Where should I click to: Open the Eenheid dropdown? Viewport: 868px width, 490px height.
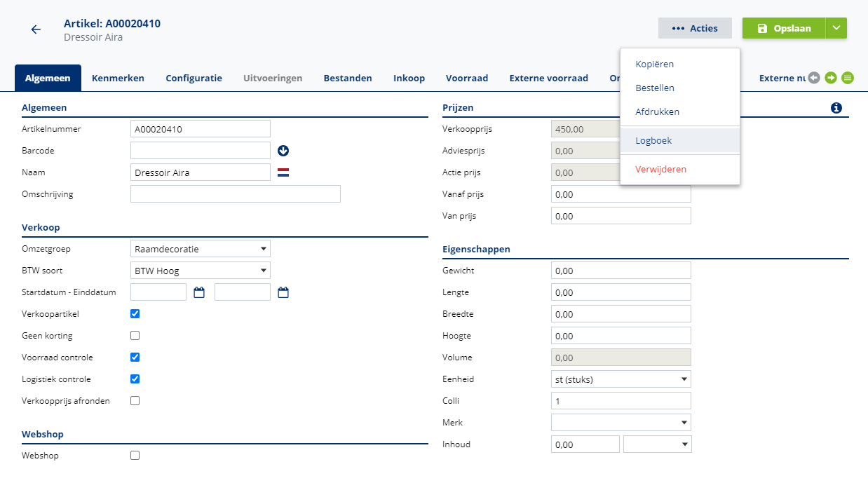pos(621,379)
